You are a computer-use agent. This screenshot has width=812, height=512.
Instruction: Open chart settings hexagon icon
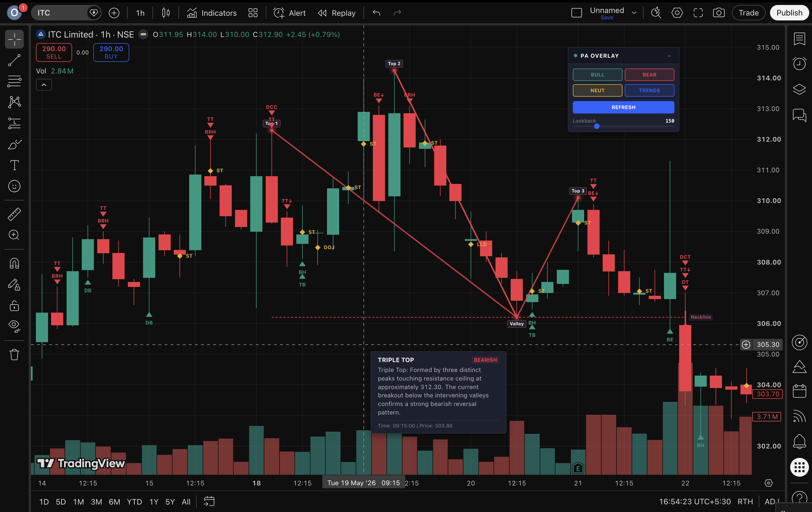(x=677, y=13)
